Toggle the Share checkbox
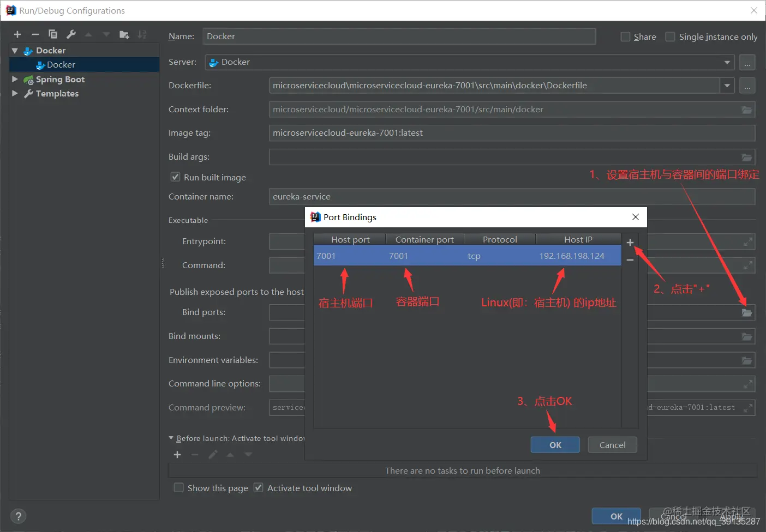 point(626,37)
